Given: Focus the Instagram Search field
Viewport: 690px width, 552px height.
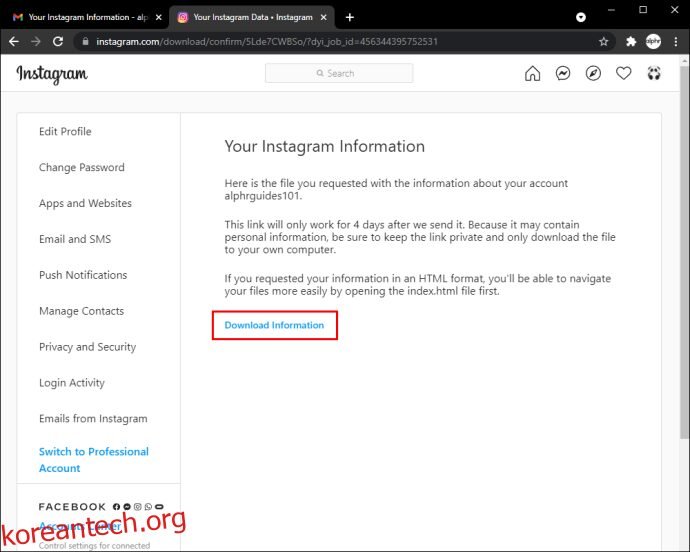Looking at the screenshot, I should click(339, 73).
